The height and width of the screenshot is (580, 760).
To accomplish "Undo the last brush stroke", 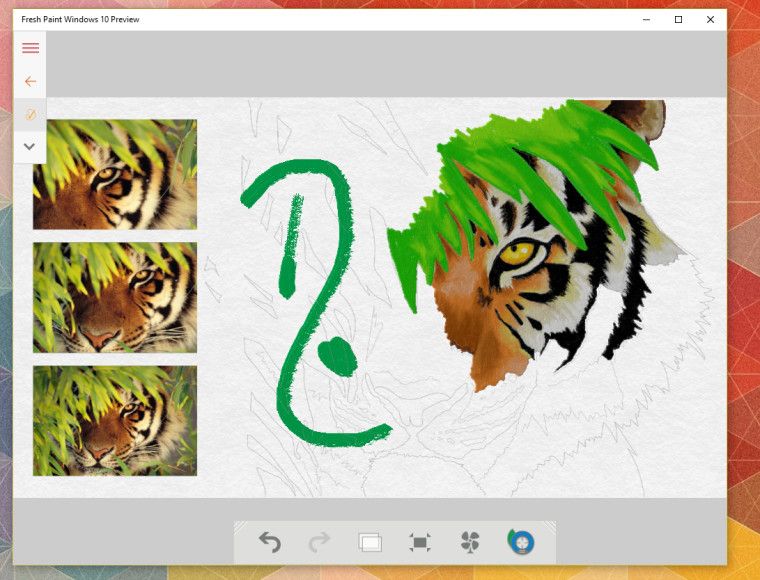I will [270, 542].
